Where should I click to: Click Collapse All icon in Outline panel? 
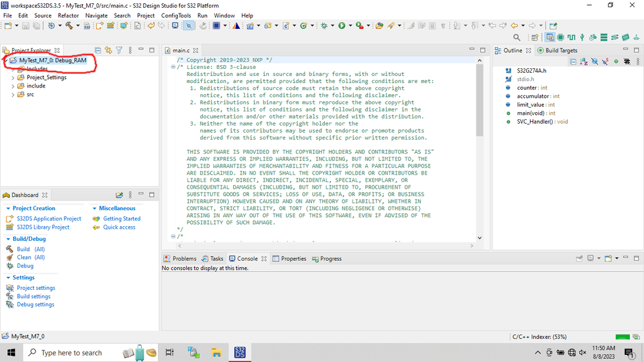click(573, 62)
